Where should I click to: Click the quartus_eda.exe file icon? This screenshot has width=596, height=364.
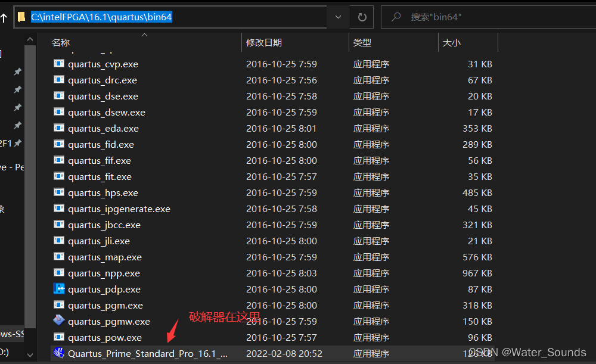tap(59, 127)
